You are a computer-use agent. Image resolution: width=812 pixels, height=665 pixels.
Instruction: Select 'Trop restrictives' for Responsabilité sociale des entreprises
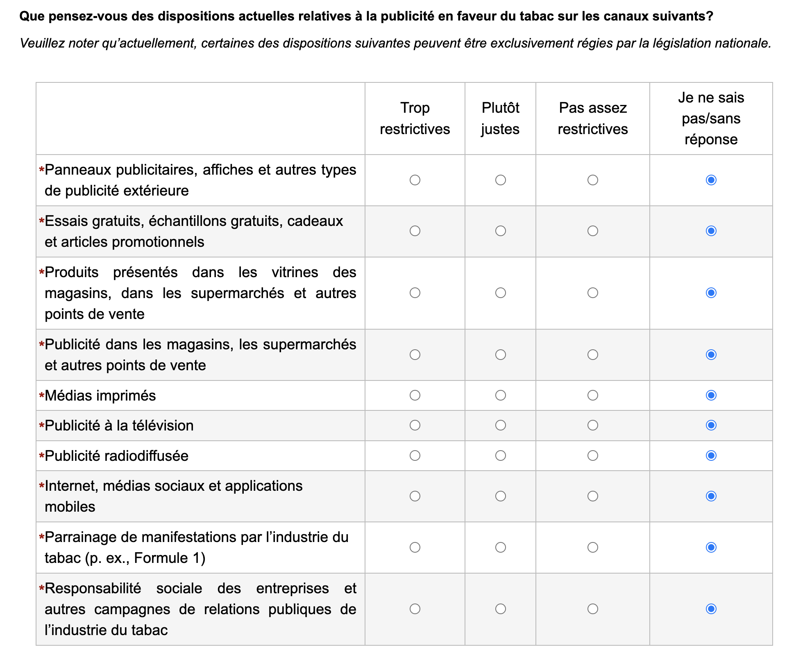pos(415,609)
